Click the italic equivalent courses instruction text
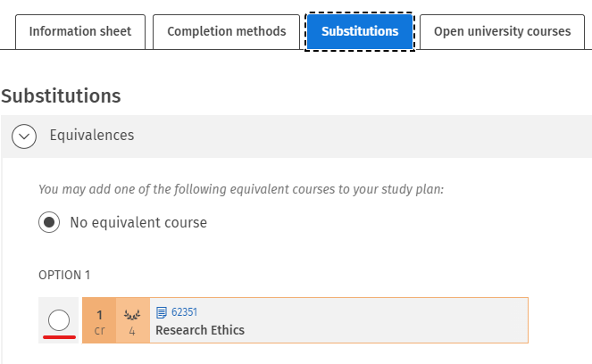592x364 pixels. tap(241, 189)
